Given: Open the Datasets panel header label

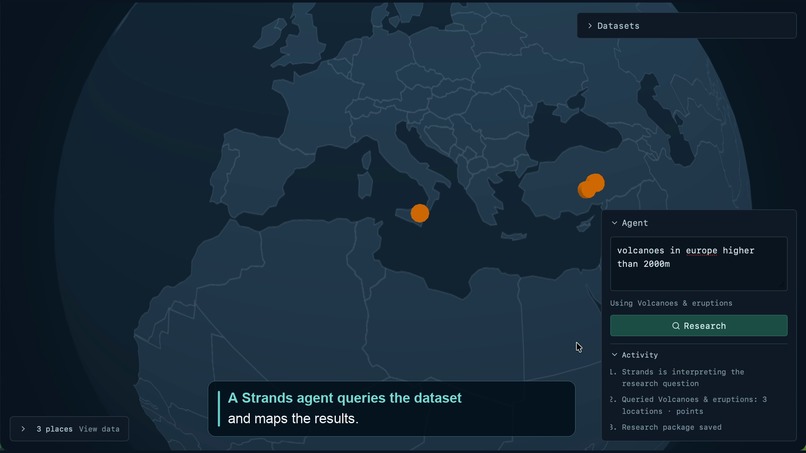Looking at the screenshot, I should pos(618,26).
